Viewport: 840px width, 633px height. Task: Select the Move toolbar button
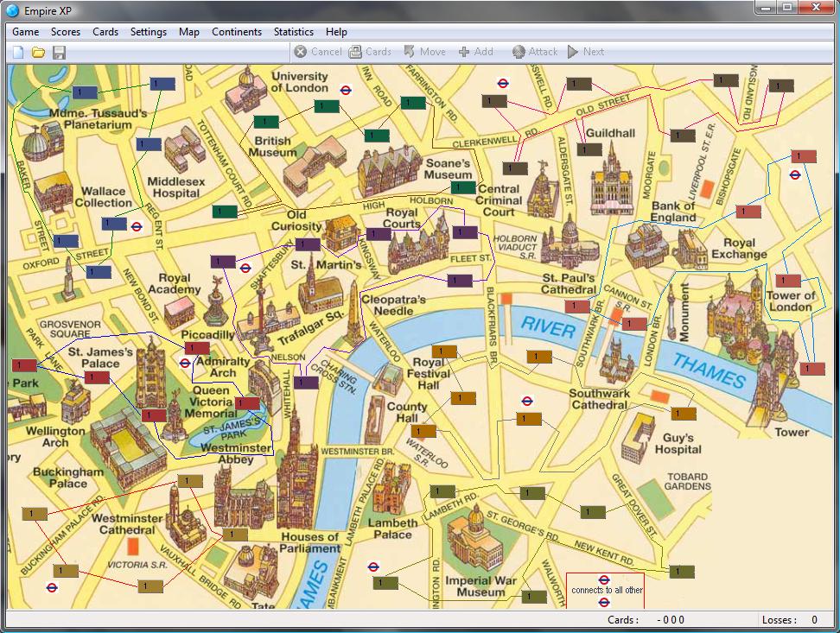(424, 52)
